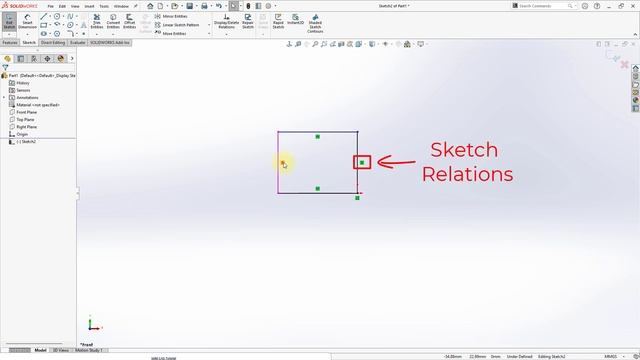Activate the Offset Entities tool
The image size is (640, 360).
[129, 22]
